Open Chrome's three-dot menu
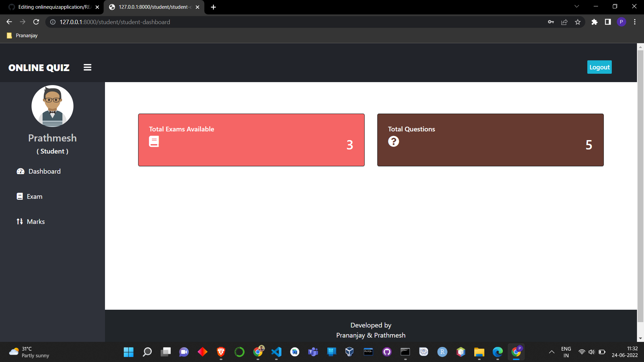The height and width of the screenshot is (362, 644). (634, 22)
